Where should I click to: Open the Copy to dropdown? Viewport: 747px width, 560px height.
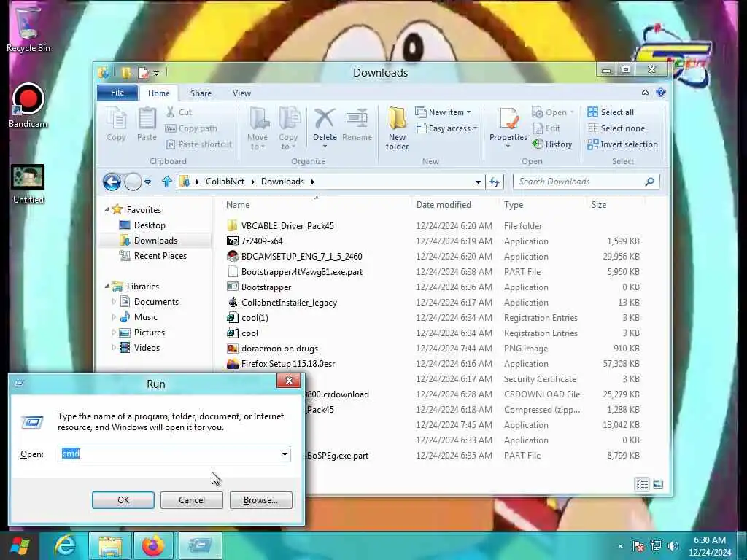(x=288, y=128)
